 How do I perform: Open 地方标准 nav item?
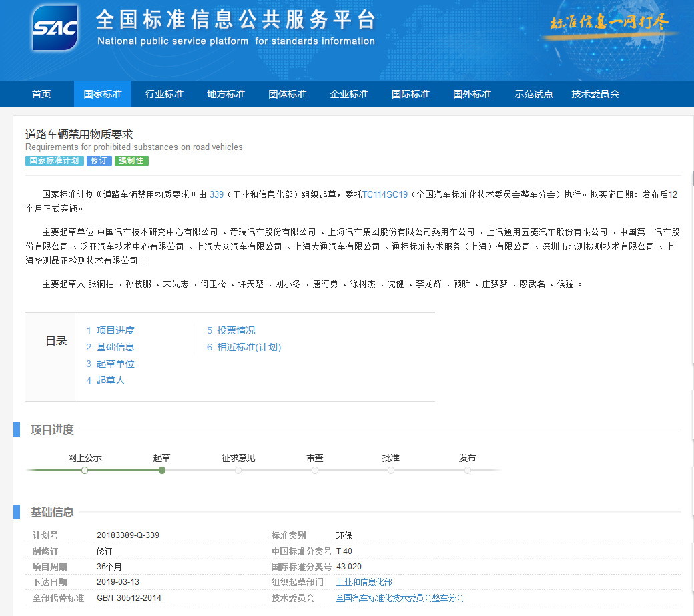(x=226, y=94)
